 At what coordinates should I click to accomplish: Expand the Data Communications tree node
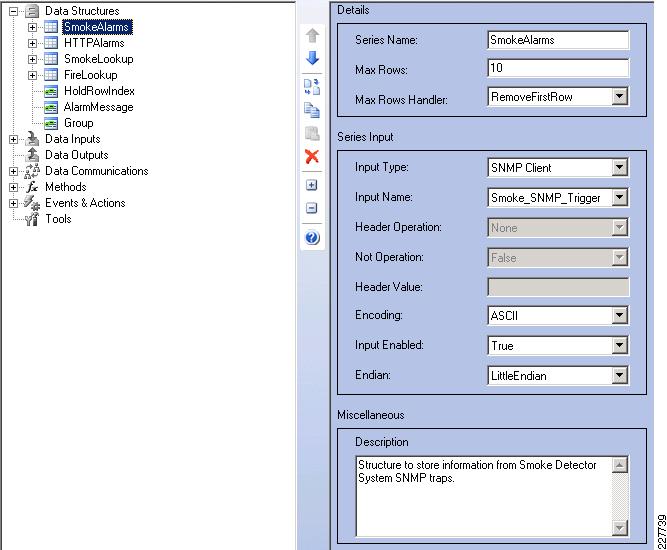coord(14,171)
